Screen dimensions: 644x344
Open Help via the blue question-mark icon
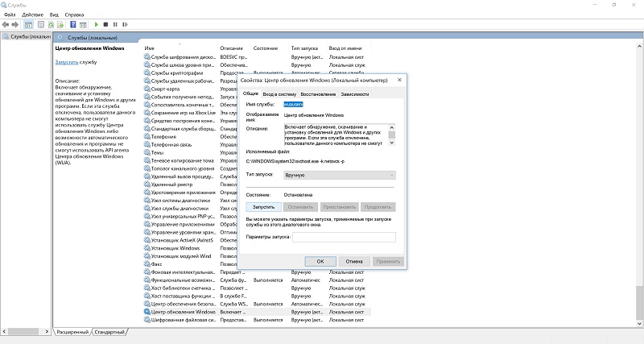coord(72,25)
